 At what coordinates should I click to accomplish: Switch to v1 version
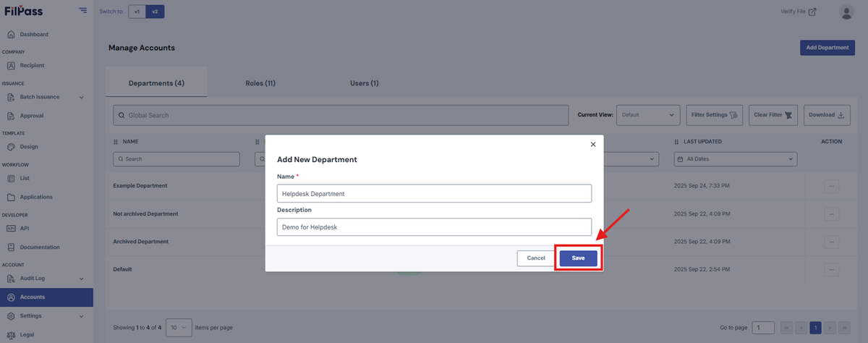pyautogui.click(x=137, y=12)
